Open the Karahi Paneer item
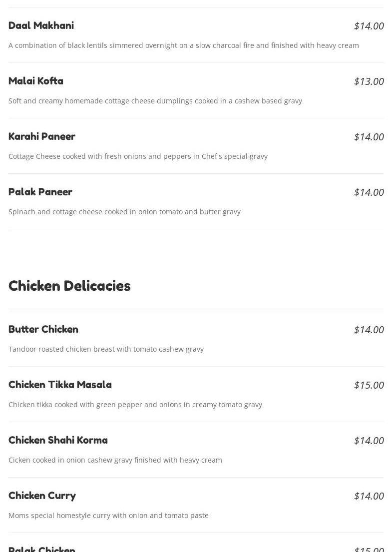This screenshot has height=552, width=392. click(42, 136)
